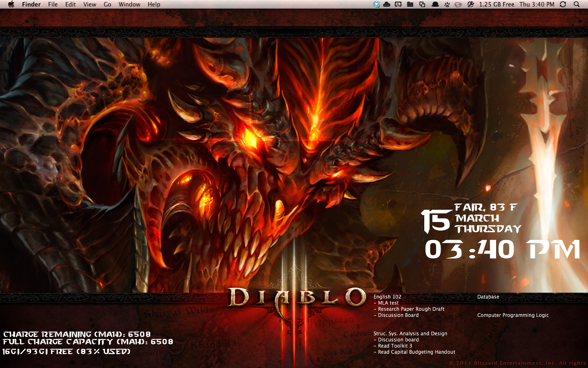Click the Fair, 83 F weather text
This screenshot has width=588, height=368.
coord(486,207)
